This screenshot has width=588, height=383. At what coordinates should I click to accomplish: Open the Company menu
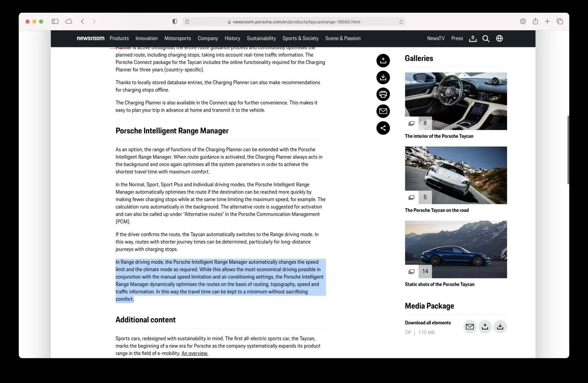(208, 38)
